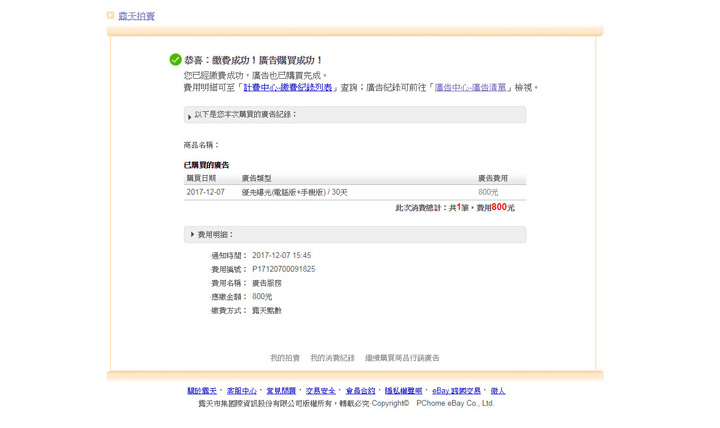View 隱私權聲明 footer link
Viewport: 720px width, 428px height.
tap(403, 391)
